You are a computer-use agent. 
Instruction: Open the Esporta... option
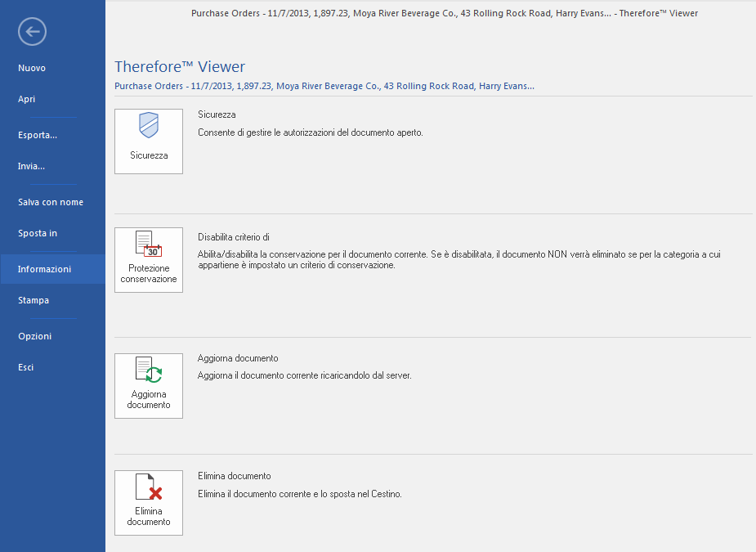pos(36,135)
